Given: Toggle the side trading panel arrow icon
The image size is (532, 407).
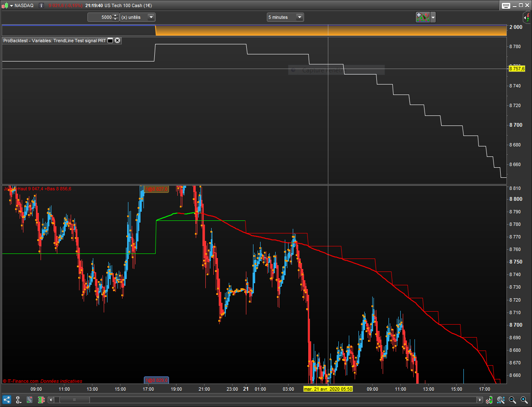Looking at the screenshot, I should (x=527, y=17).
